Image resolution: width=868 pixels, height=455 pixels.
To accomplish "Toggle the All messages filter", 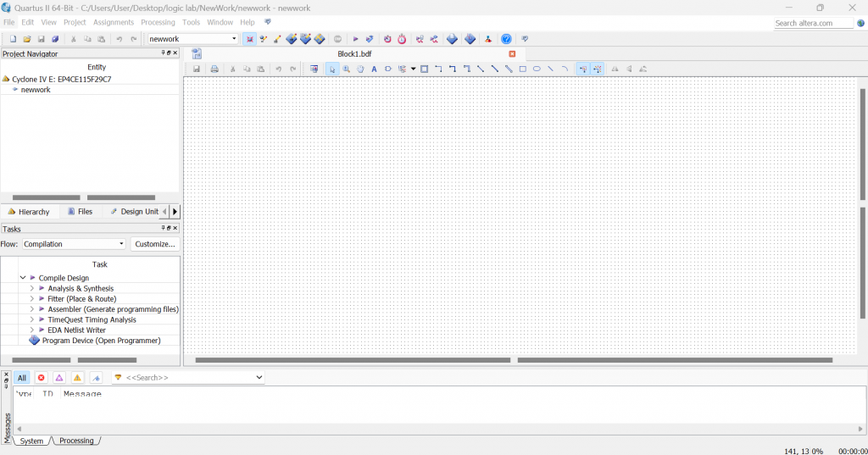I will 21,378.
